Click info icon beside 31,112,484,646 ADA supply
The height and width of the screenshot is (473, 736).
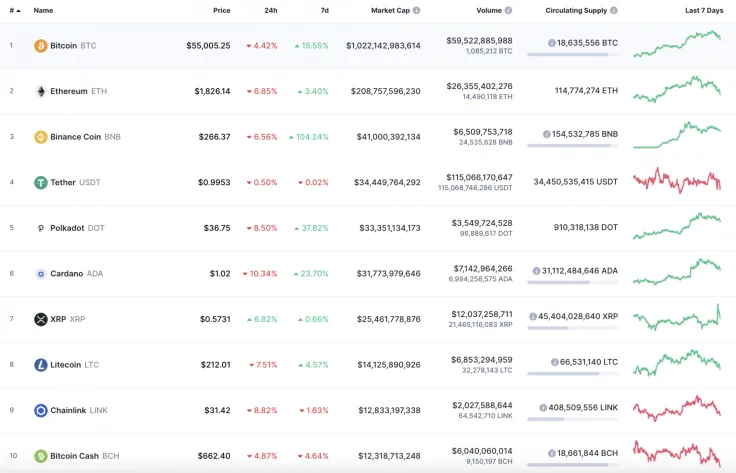coord(536,271)
